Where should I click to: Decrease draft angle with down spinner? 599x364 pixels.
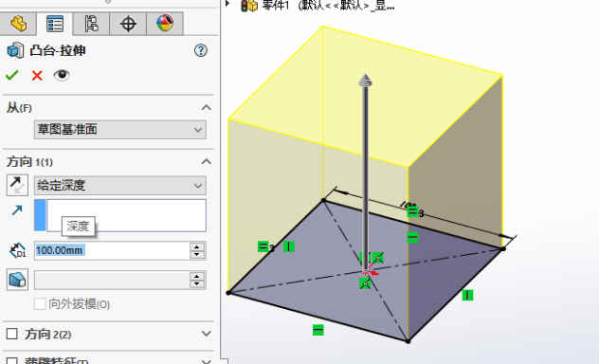point(197,284)
